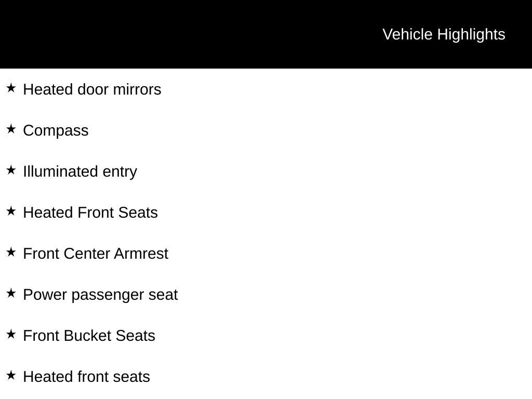Click the Vehicle Highlights header title
This screenshot has height=399, width=532.
pos(444,35)
